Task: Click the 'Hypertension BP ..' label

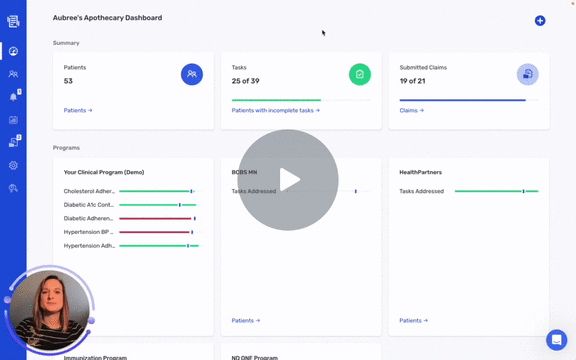Action: 89,232
